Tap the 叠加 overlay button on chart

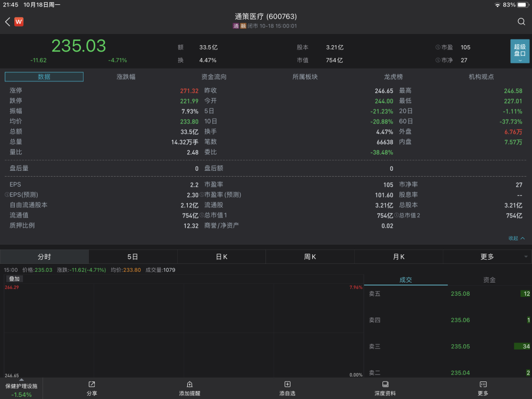tap(14, 279)
